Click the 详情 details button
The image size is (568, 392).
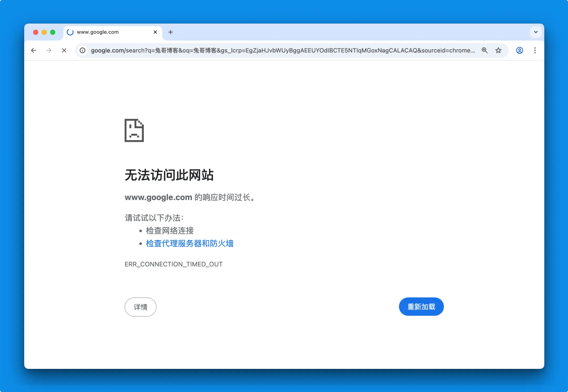[x=140, y=307]
